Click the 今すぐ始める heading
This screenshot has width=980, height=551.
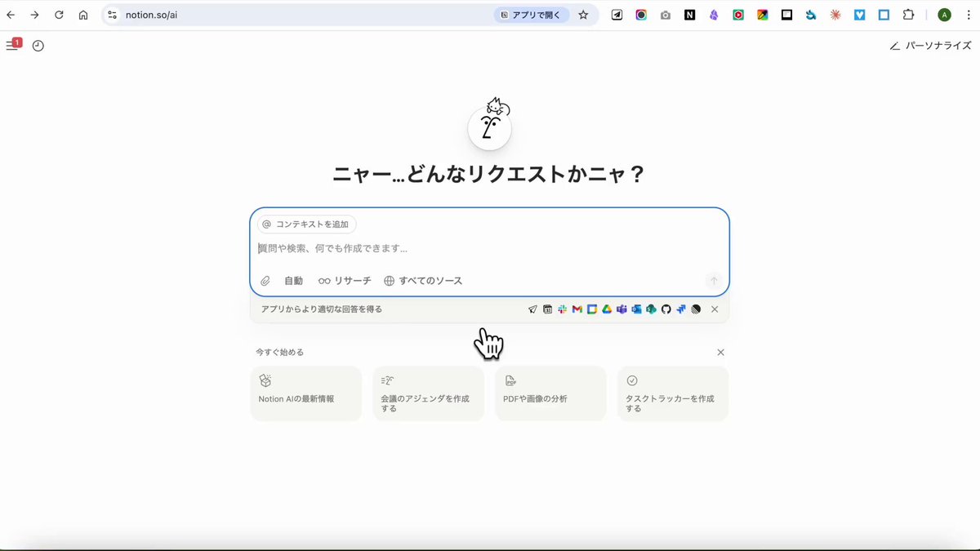[279, 353]
